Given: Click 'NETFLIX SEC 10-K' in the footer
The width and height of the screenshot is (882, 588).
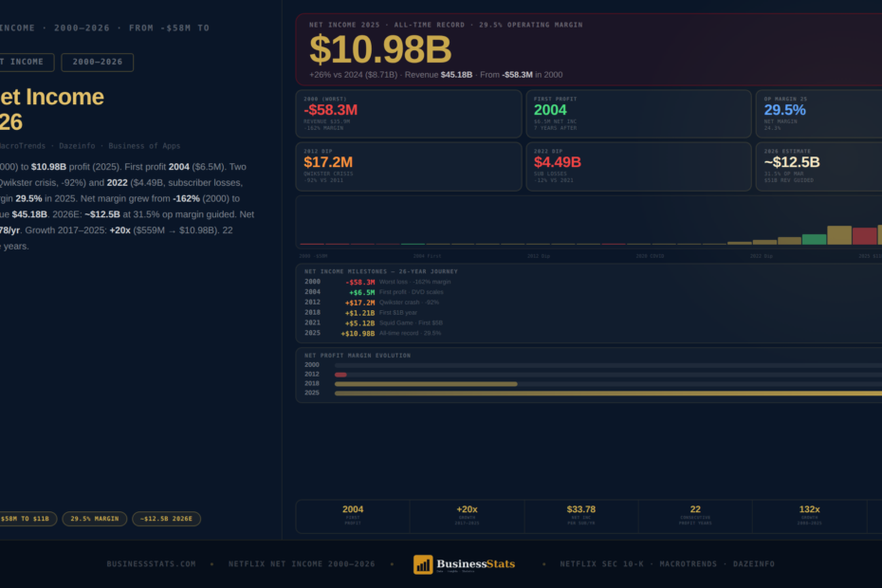Looking at the screenshot, I should click(601, 563).
